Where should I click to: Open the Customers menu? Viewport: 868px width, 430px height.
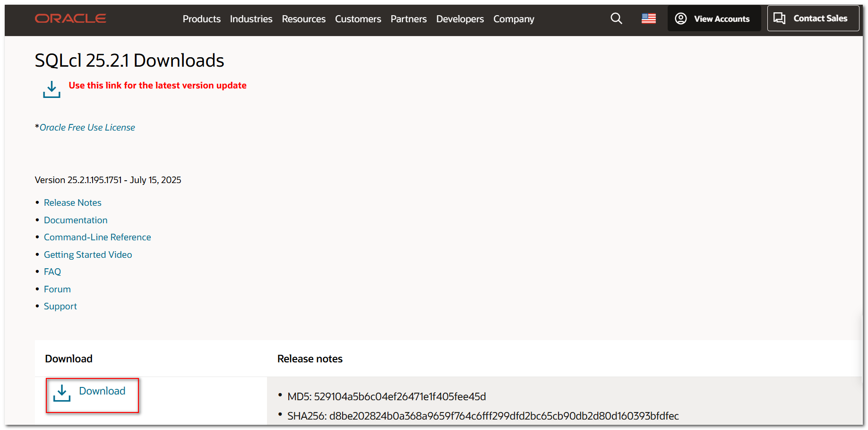point(358,19)
